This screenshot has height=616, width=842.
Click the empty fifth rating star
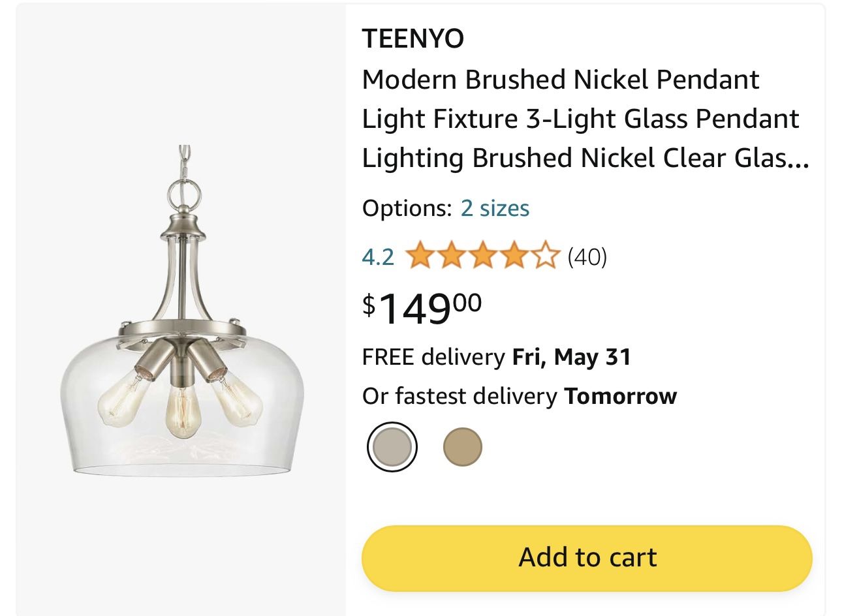pos(546,256)
